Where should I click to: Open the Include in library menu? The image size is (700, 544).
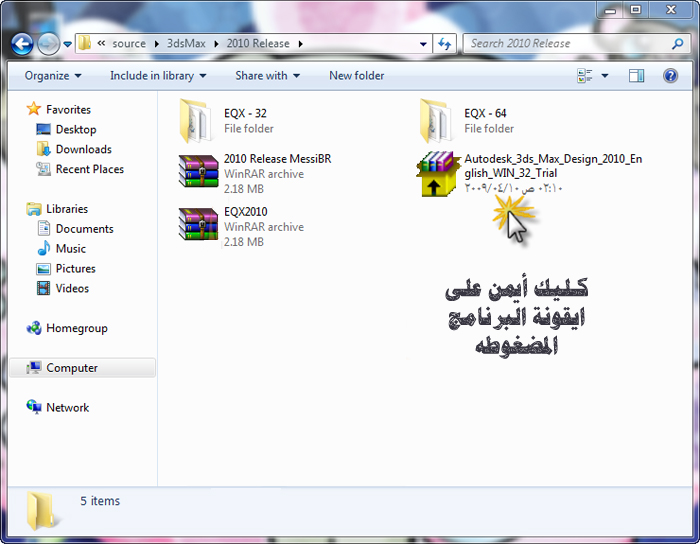[158, 75]
